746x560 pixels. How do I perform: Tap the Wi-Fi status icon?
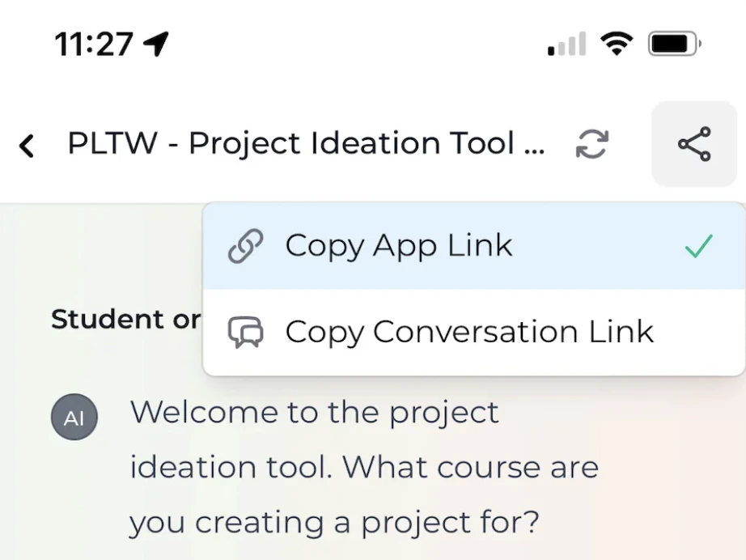point(616,44)
